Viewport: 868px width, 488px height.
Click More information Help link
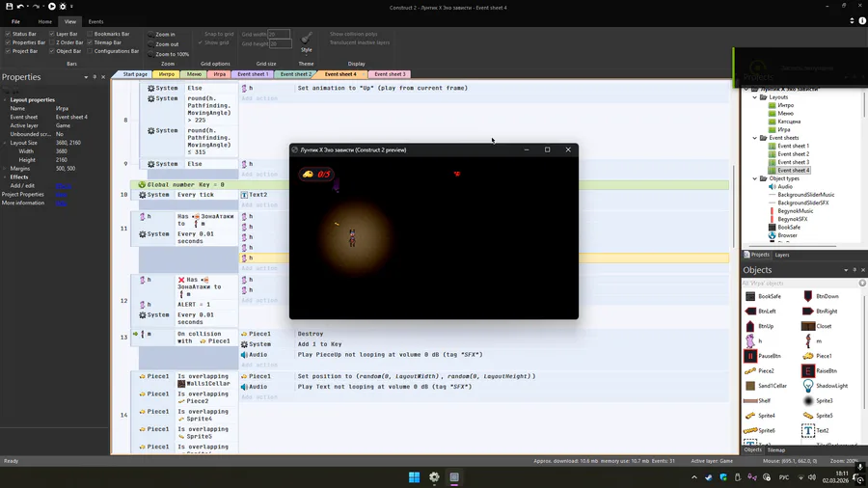pyautogui.click(x=61, y=203)
